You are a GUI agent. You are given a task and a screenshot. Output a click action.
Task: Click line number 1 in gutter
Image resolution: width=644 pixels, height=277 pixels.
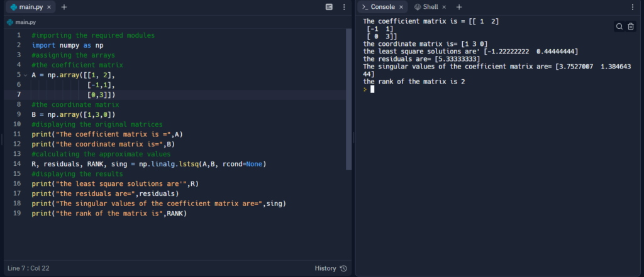pyautogui.click(x=19, y=35)
